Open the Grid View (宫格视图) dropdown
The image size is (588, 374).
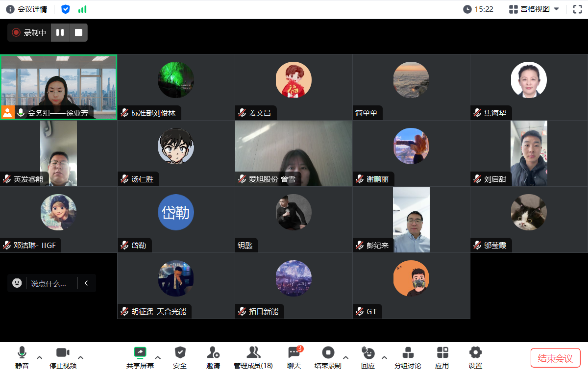click(534, 9)
